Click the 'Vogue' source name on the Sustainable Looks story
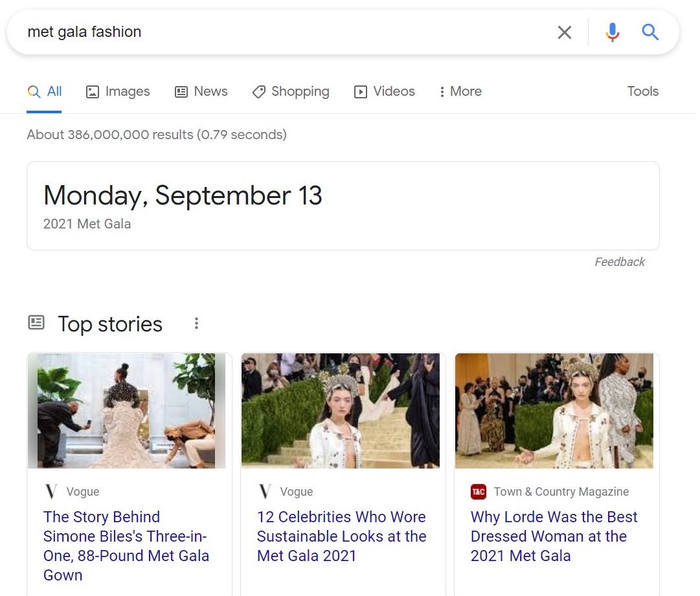Screen dimensions: 700x596 (297, 492)
